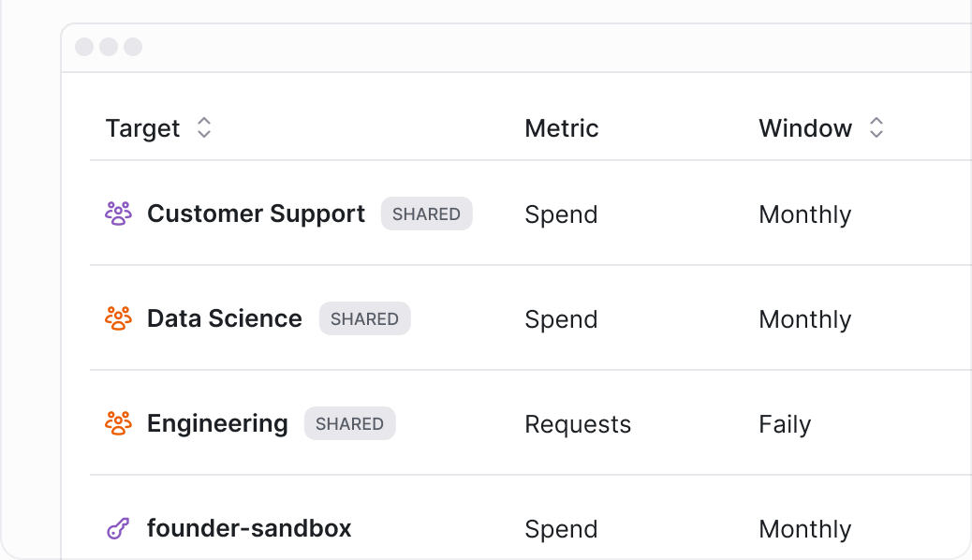This screenshot has width=972, height=560.
Task: Click the purple team icon beside Customer Support
Action: pos(118,214)
